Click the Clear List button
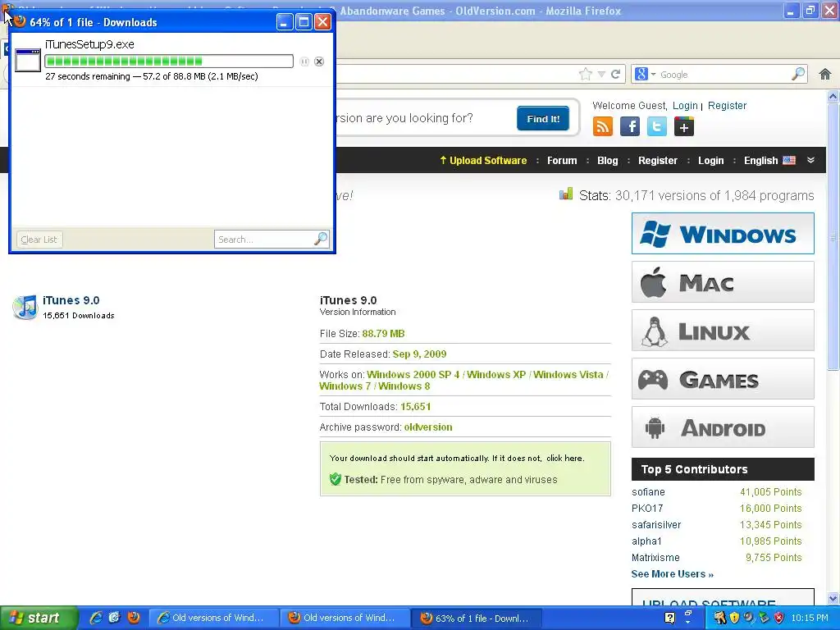 (x=39, y=240)
